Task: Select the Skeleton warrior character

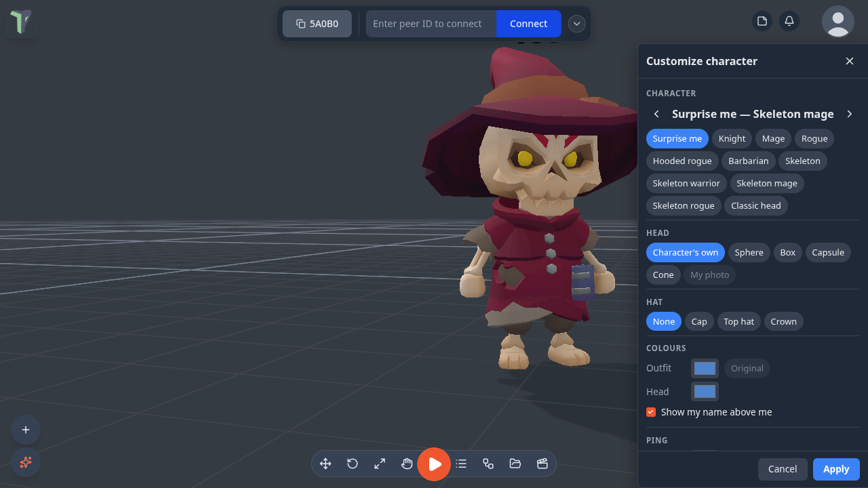Action: click(x=686, y=183)
